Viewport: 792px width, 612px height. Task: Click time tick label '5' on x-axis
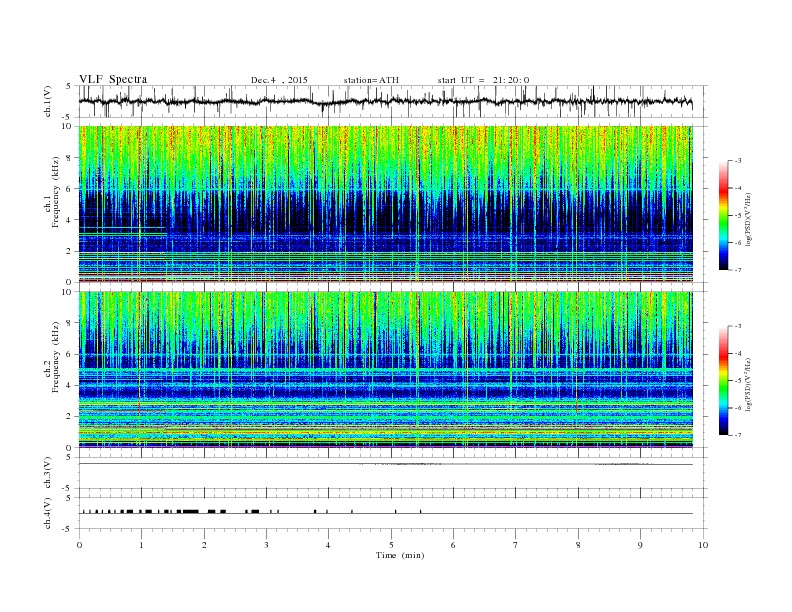click(x=391, y=545)
